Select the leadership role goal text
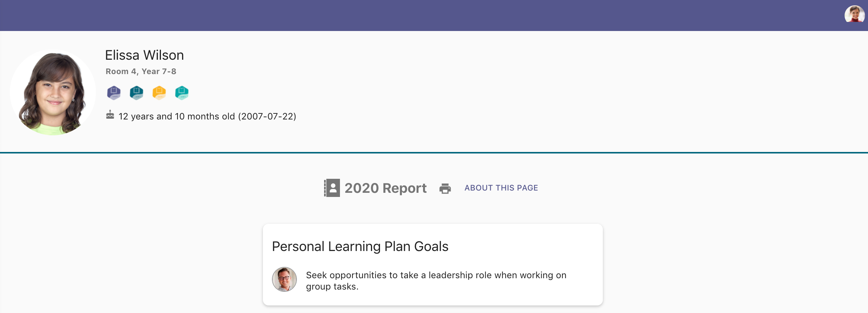The image size is (868, 313). point(436,280)
